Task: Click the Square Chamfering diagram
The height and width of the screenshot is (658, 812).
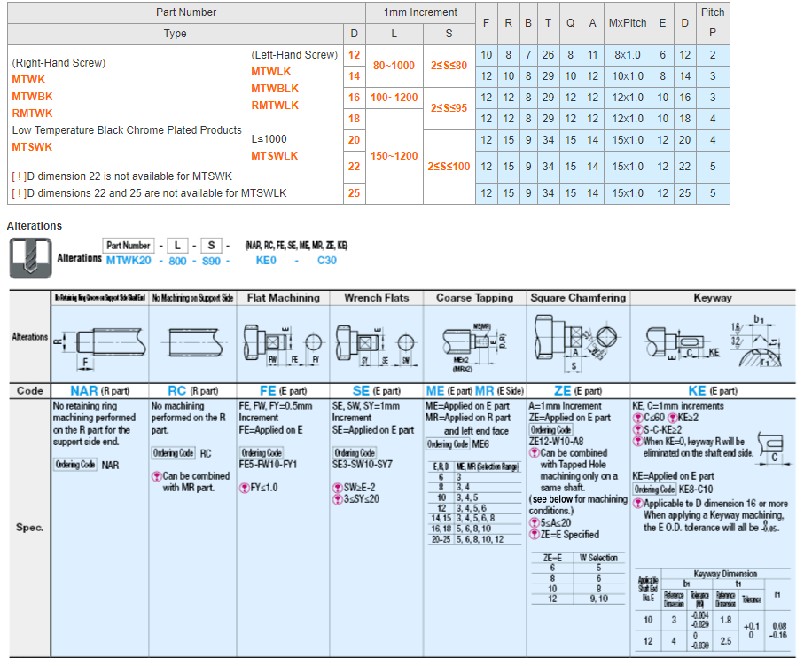Action: point(577,343)
